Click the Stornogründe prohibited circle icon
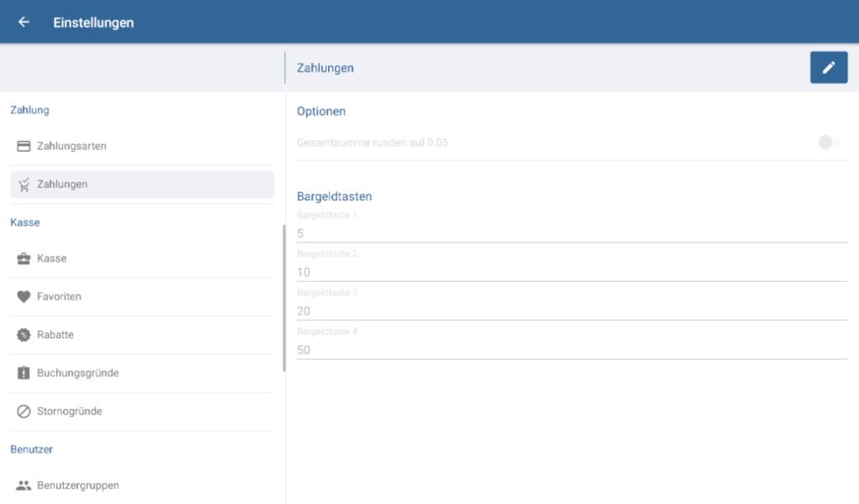 23,412
